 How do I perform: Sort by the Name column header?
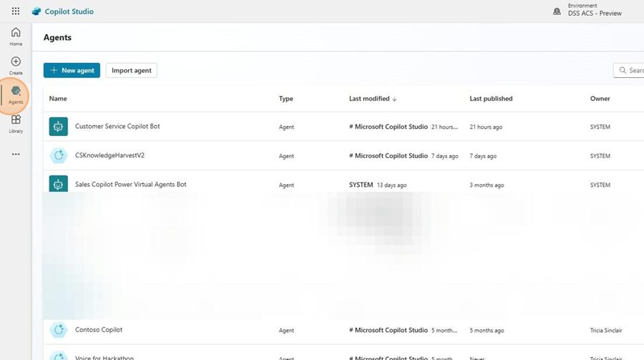tap(58, 99)
